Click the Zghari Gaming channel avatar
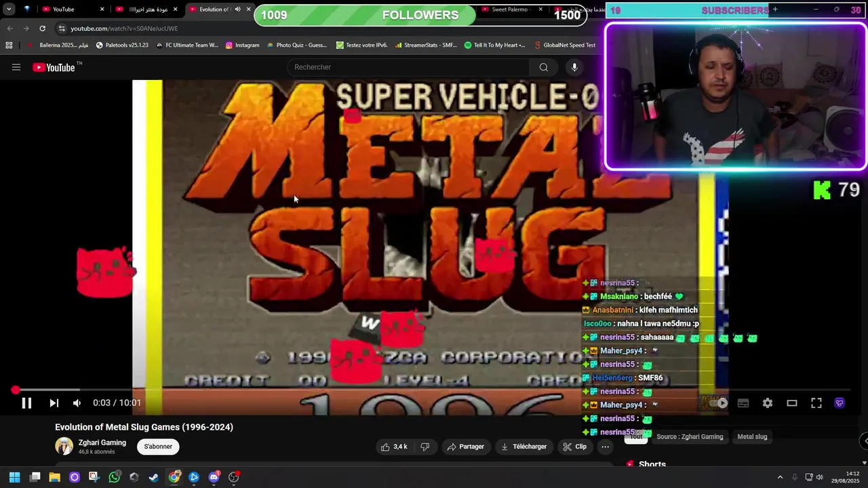 pos(64,446)
